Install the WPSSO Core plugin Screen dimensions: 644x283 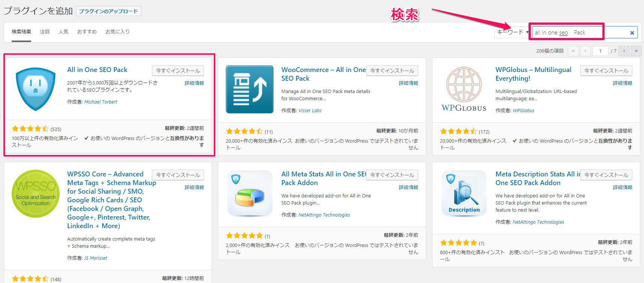[x=178, y=175]
